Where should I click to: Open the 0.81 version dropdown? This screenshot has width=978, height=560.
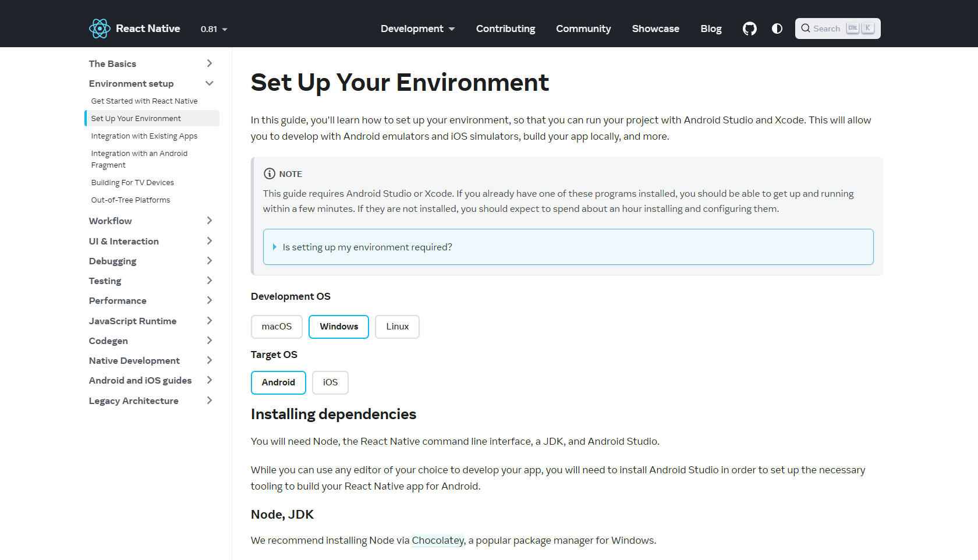tap(214, 29)
